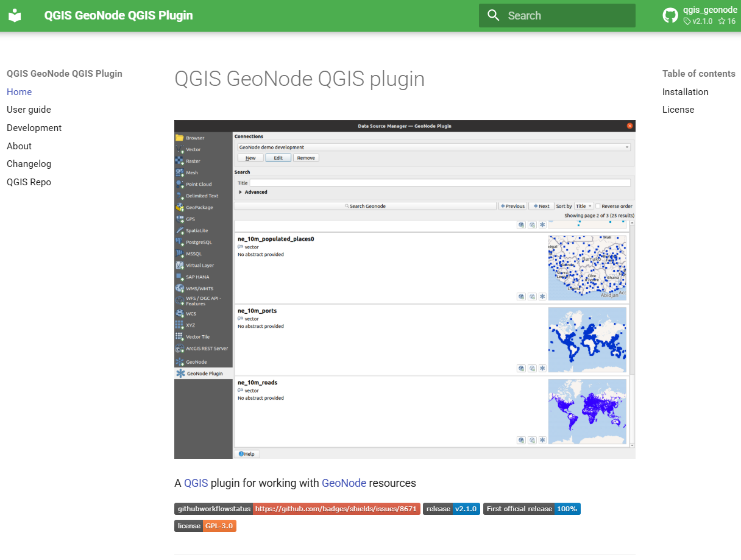Toggle the Reverse order checkbox
Screen dimensions: 741x560
click(598, 206)
